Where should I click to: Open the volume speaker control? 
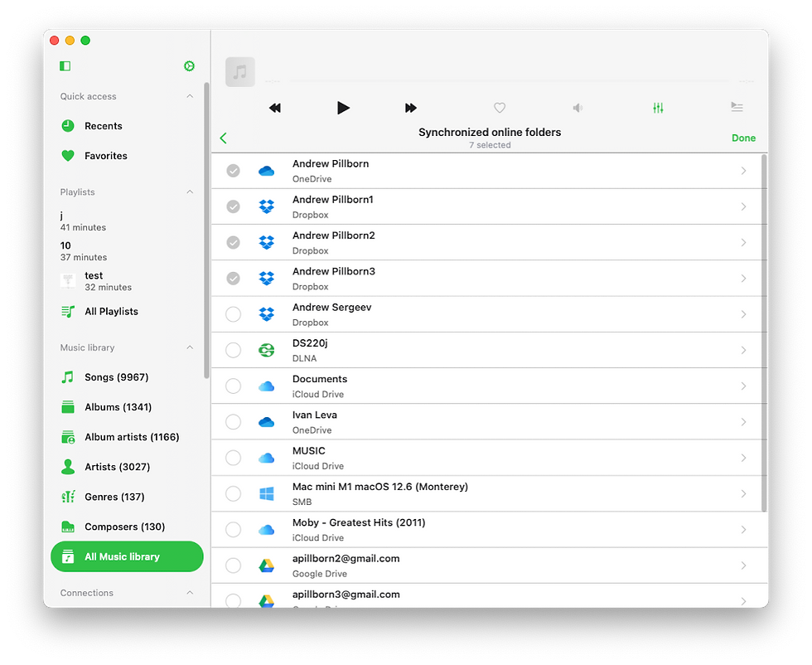(578, 108)
